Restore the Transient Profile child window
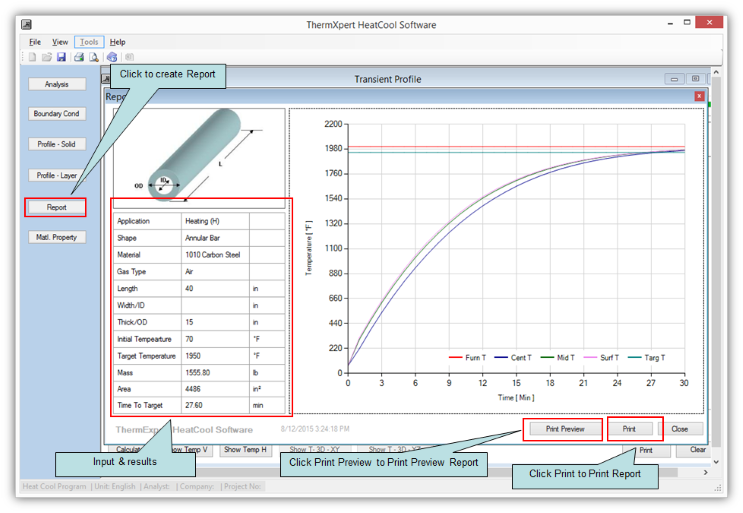This screenshot has height=513, width=743. tap(695, 79)
